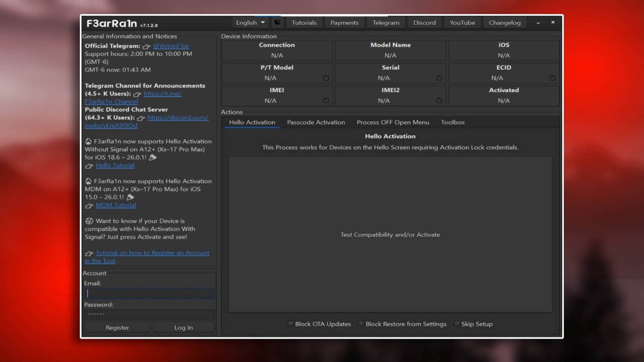This screenshot has height=362, width=644.
Task: Open the F3arRa1n Discord invite link
Action: click(178, 117)
